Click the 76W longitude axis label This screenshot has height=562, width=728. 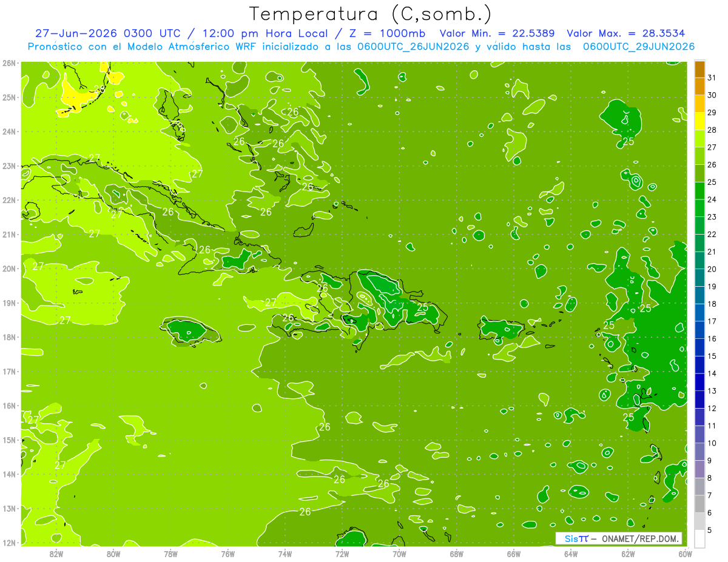(x=228, y=554)
